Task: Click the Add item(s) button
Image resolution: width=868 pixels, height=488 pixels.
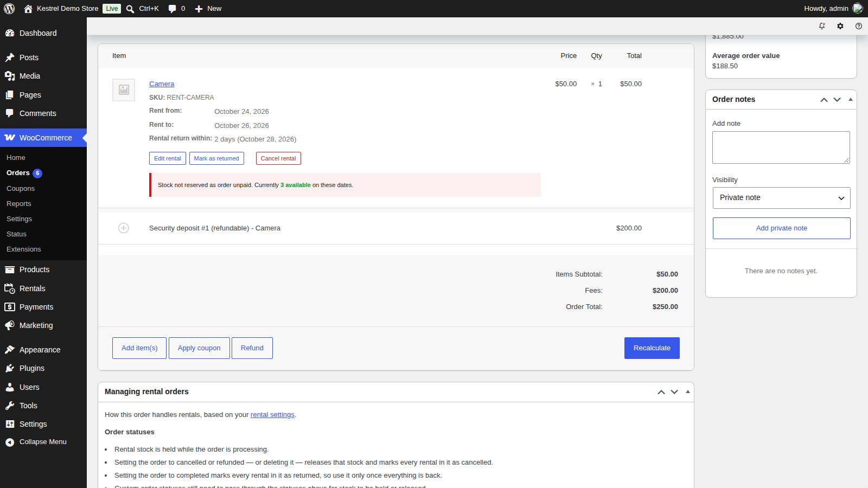Action: coord(139,348)
